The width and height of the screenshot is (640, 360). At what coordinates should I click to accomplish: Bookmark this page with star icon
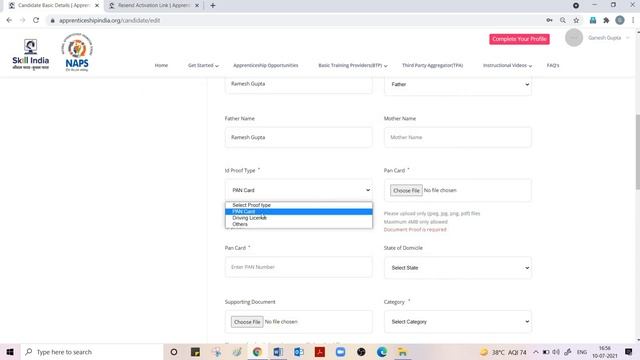coord(576,20)
